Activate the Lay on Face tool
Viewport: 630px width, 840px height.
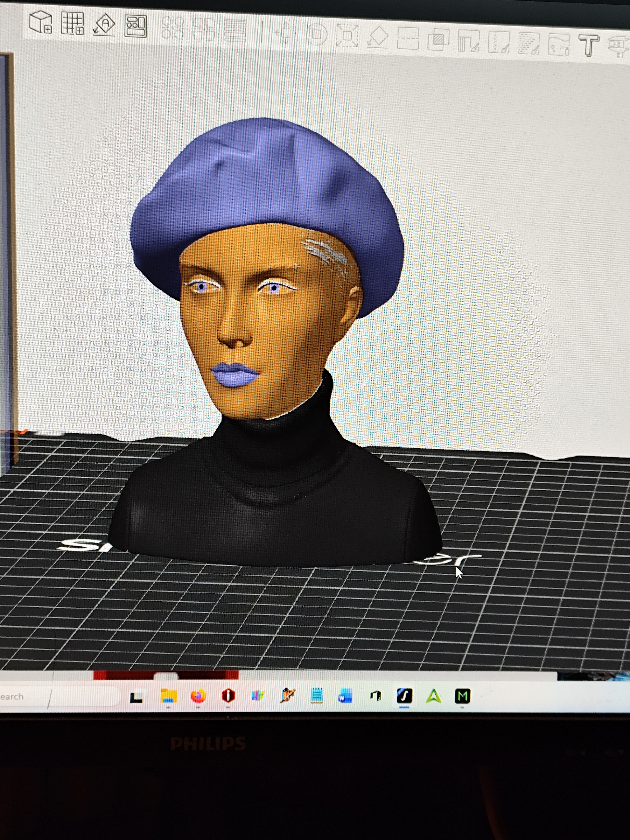tap(377, 37)
